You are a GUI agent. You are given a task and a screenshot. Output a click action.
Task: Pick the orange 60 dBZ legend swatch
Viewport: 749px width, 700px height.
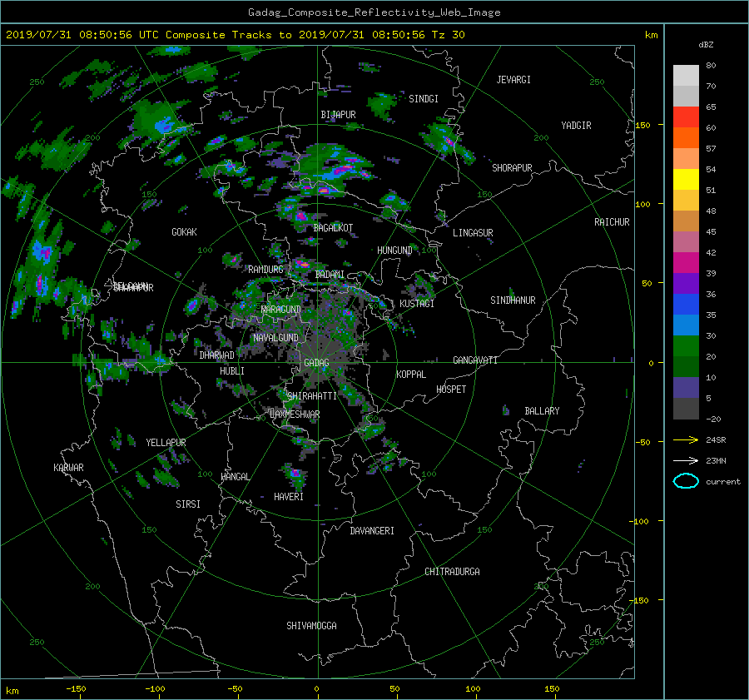point(686,137)
